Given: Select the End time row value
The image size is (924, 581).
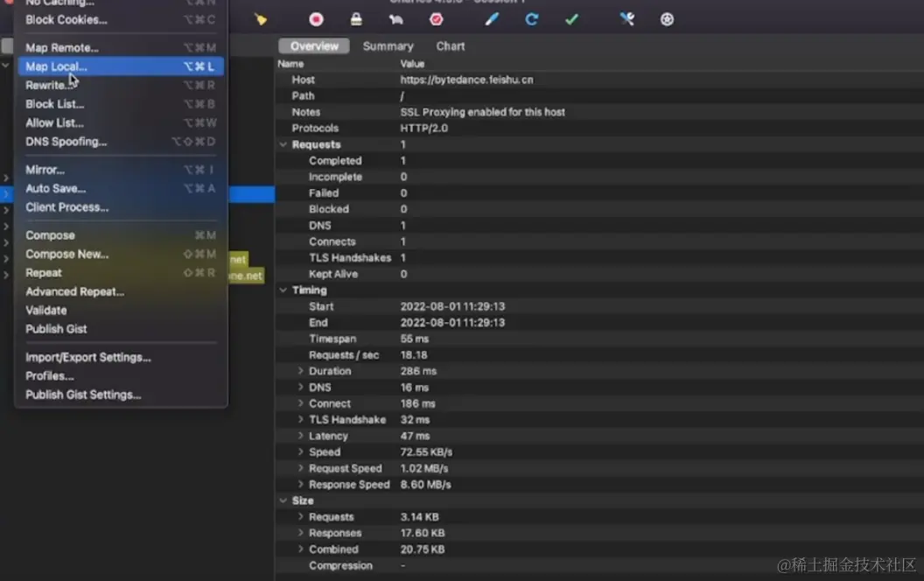Looking at the screenshot, I should pos(452,322).
